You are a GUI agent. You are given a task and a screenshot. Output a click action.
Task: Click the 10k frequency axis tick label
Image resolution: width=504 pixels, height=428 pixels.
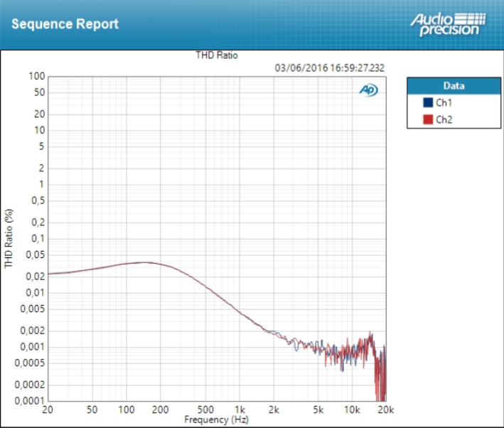click(353, 410)
